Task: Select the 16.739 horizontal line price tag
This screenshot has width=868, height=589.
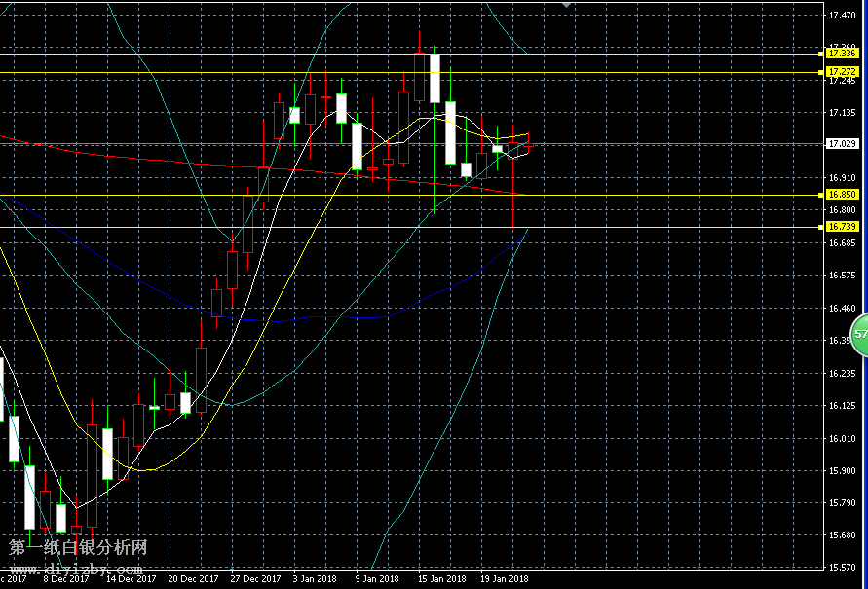Action: coord(841,227)
